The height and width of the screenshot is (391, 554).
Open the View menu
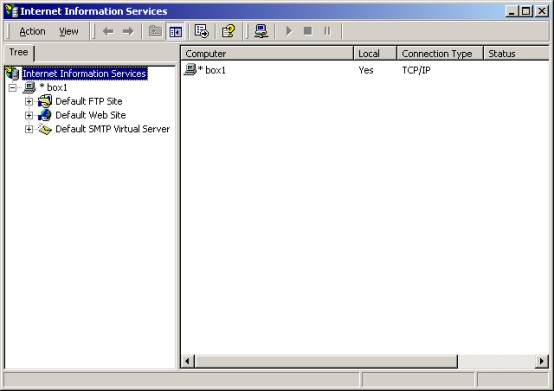(x=69, y=32)
